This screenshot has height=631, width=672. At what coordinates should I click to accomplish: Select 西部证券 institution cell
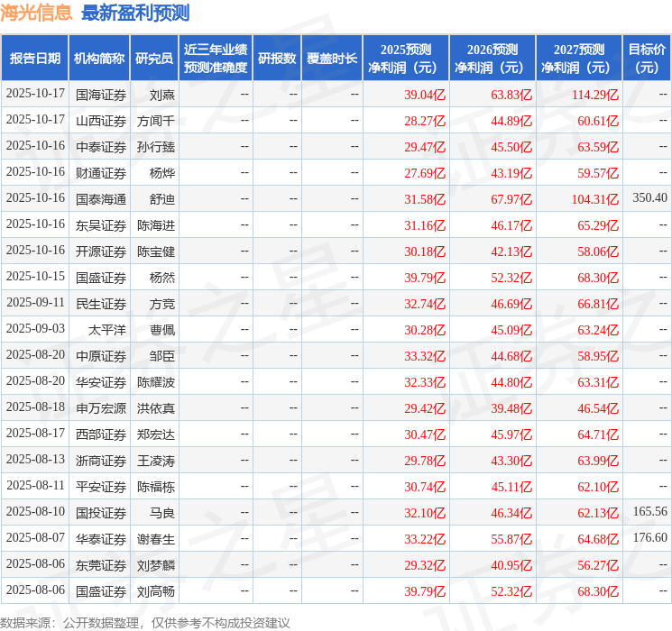pyautogui.click(x=101, y=434)
